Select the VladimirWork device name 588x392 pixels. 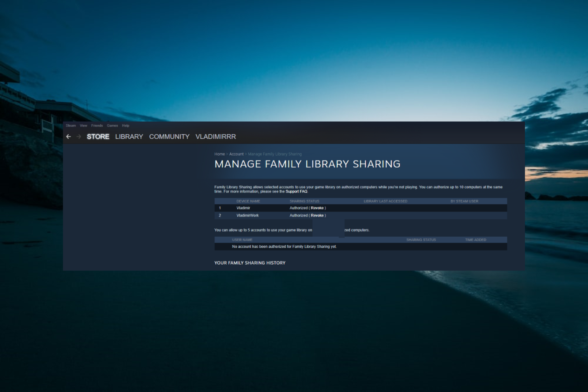point(247,216)
